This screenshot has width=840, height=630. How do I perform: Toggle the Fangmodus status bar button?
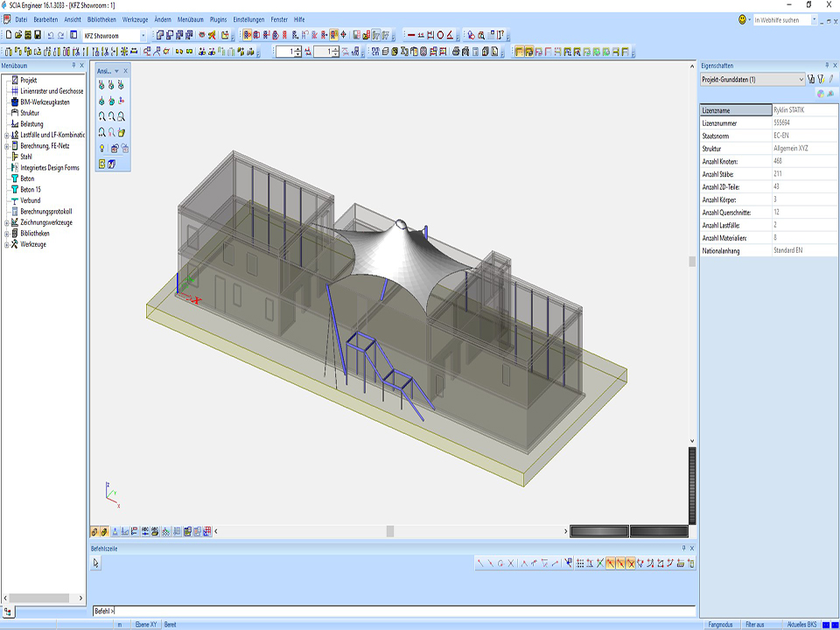tap(719, 624)
